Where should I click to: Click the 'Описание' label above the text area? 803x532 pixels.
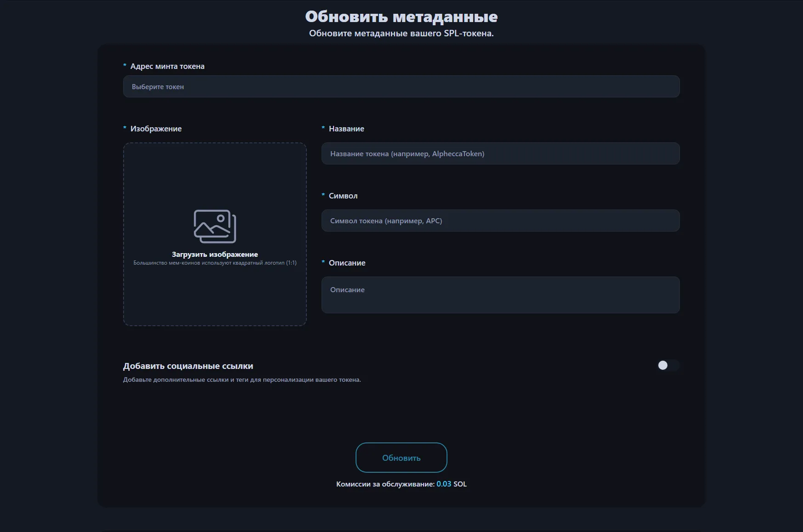pyautogui.click(x=347, y=263)
